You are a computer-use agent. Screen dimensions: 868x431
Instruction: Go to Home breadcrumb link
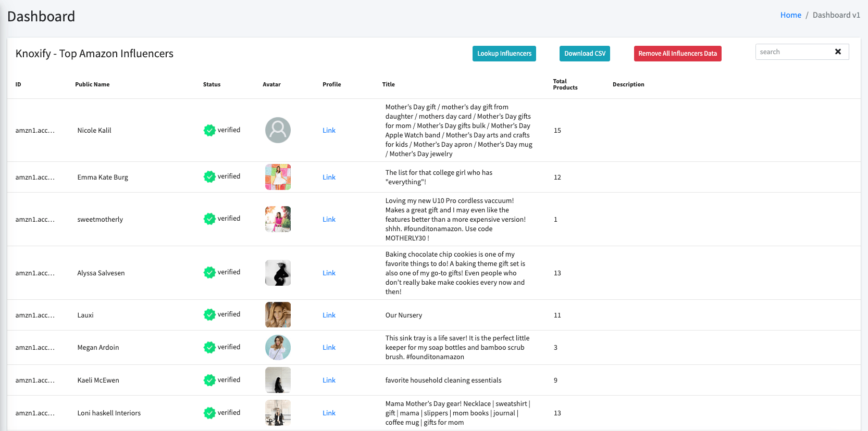point(790,15)
